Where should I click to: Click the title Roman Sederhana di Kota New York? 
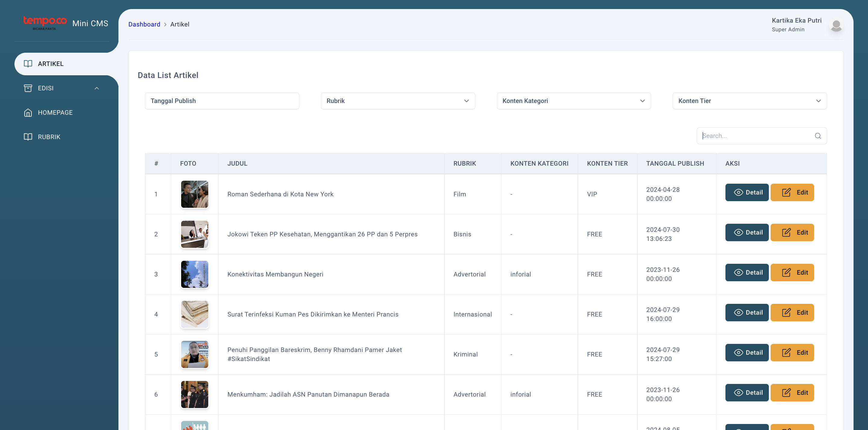click(x=280, y=194)
